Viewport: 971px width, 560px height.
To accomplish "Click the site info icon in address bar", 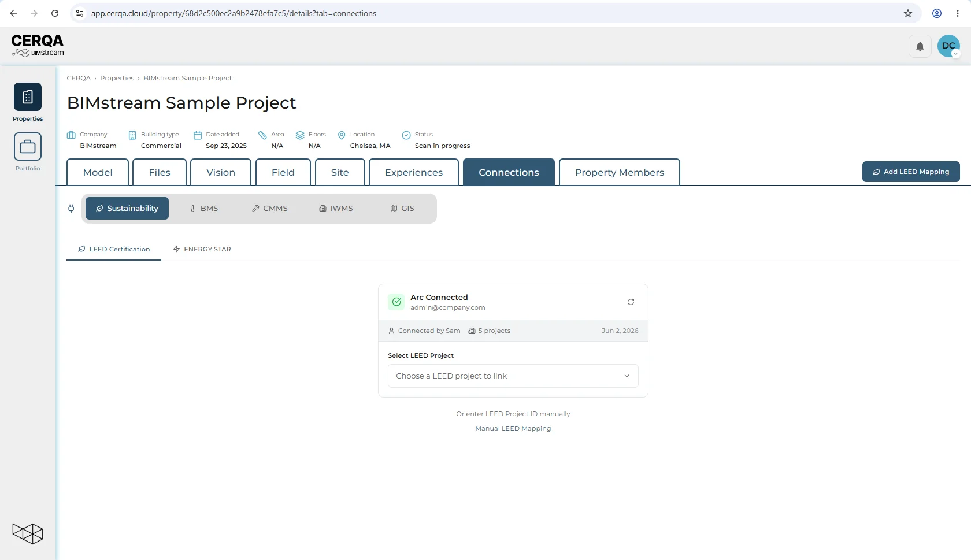I will (80, 13).
